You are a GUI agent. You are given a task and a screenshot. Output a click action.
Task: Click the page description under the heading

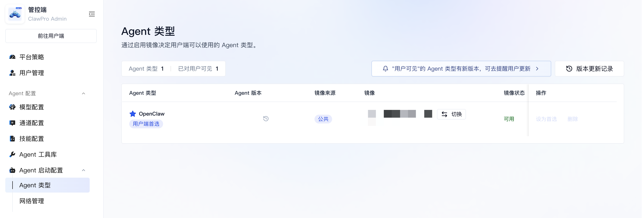pyautogui.click(x=190, y=45)
